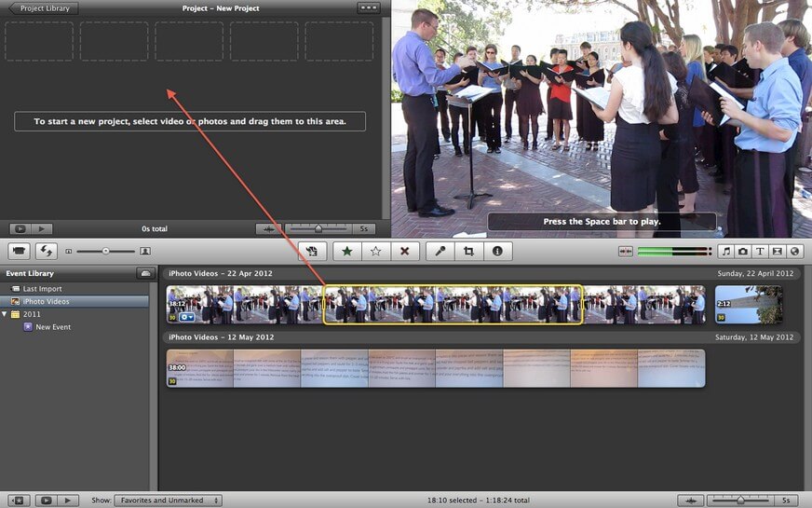Click the project pane layout button
The width and height of the screenshot is (812, 508).
(368, 8)
